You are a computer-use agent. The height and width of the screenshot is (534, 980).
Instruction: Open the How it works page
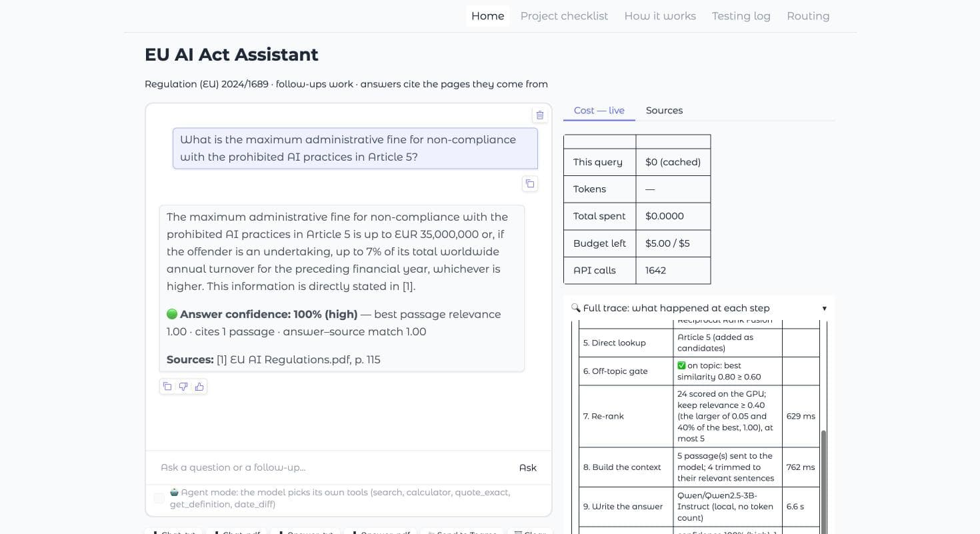pyautogui.click(x=660, y=16)
